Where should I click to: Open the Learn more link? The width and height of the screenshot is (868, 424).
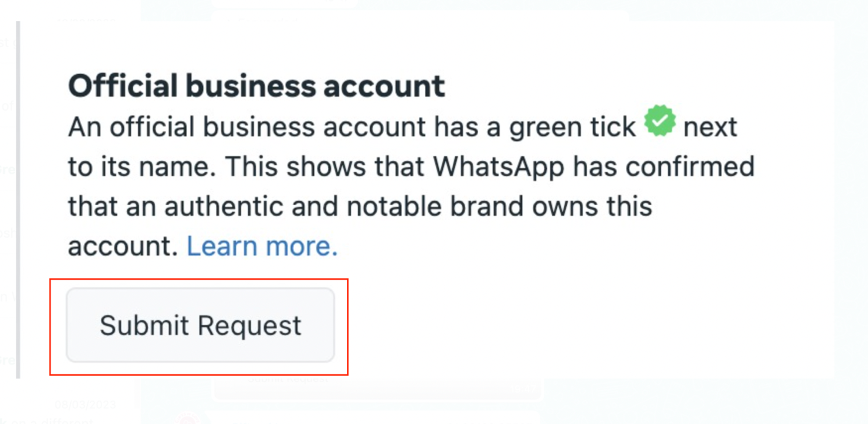click(262, 246)
